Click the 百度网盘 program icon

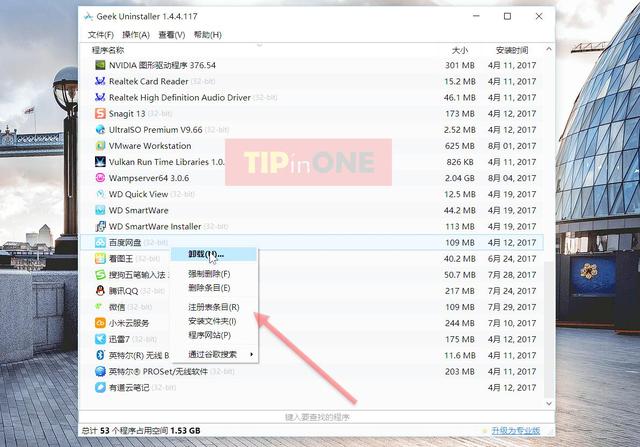[100, 242]
